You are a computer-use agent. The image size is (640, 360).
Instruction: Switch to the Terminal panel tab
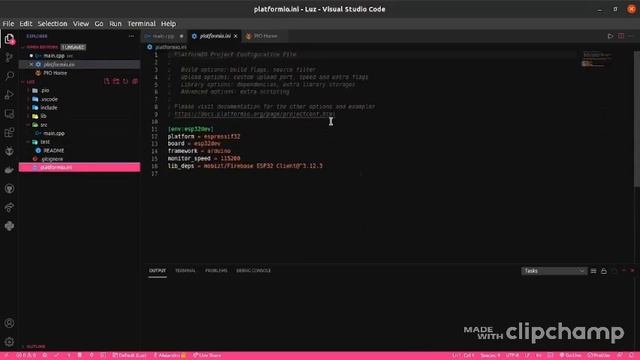tap(185, 271)
